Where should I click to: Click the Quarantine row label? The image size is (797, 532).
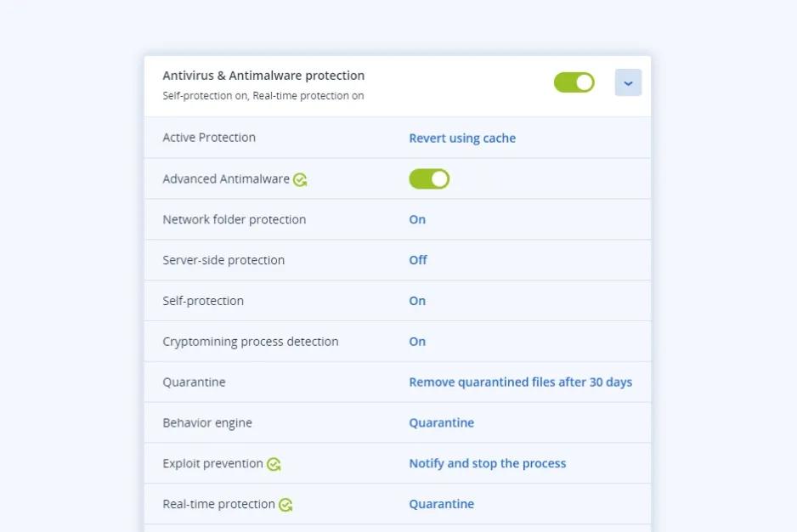coord(194,382)
